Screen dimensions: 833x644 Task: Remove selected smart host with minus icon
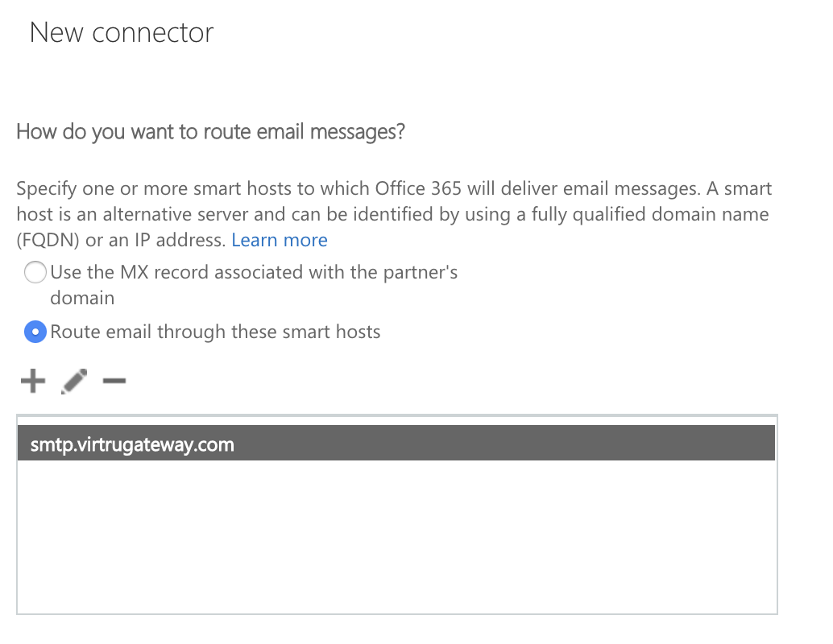pos(114,381)
